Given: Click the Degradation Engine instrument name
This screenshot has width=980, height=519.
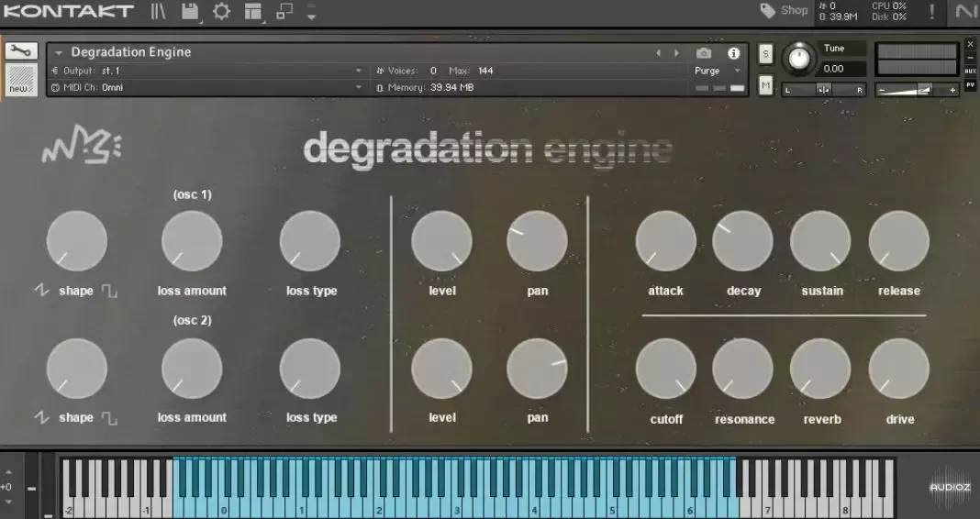Looking at the screenshot, I should [x=131, y=52].
